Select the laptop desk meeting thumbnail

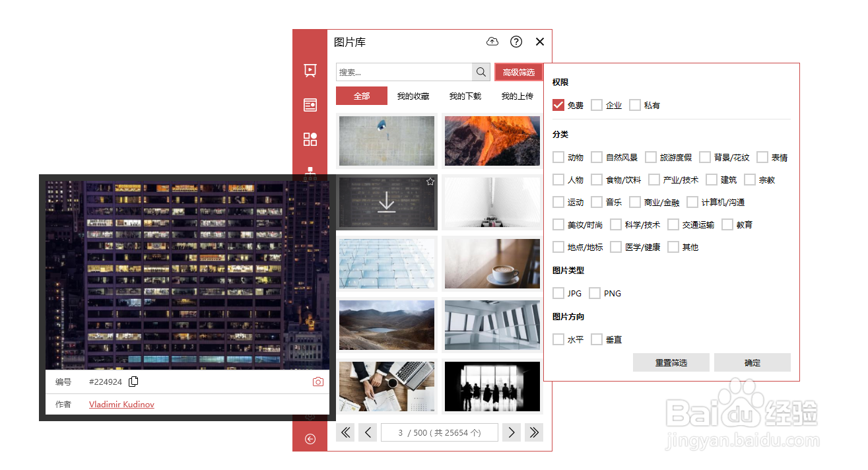tap(387, 387)
